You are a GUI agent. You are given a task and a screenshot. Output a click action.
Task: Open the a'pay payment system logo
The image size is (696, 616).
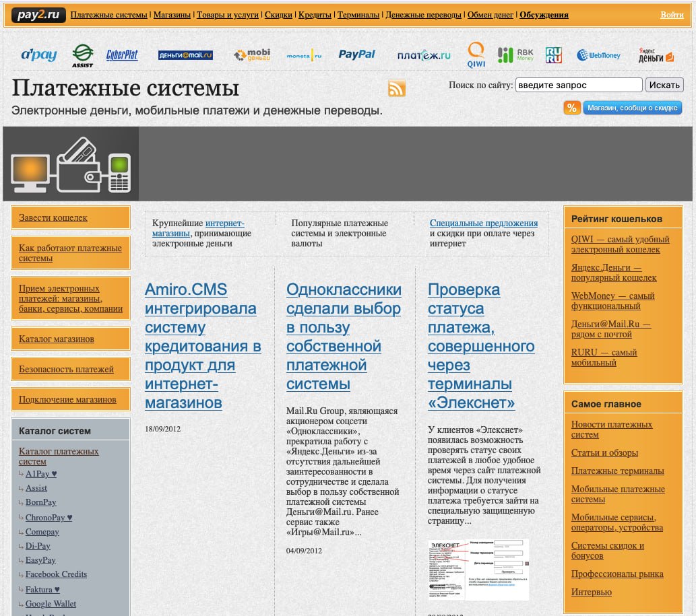tap(39, 55)
